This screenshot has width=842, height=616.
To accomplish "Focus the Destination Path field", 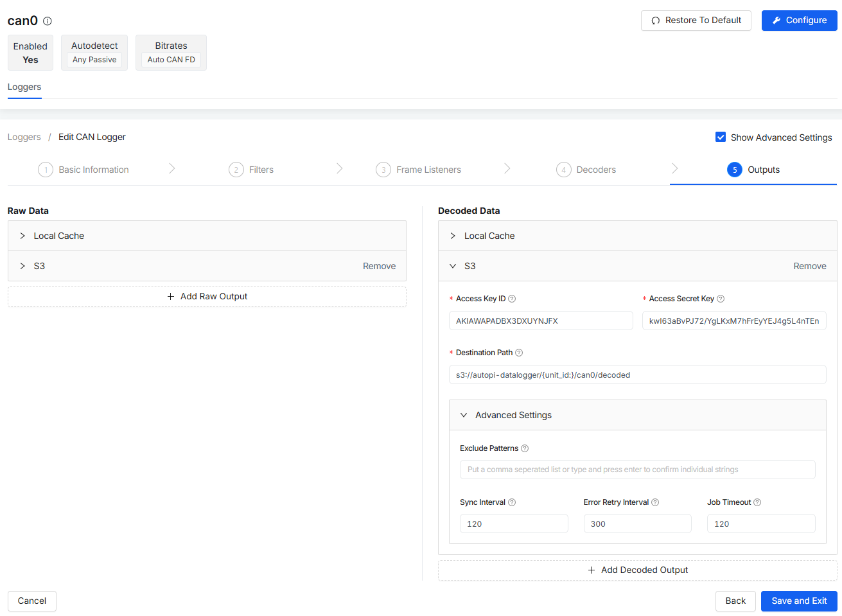I will click(637, 374).
